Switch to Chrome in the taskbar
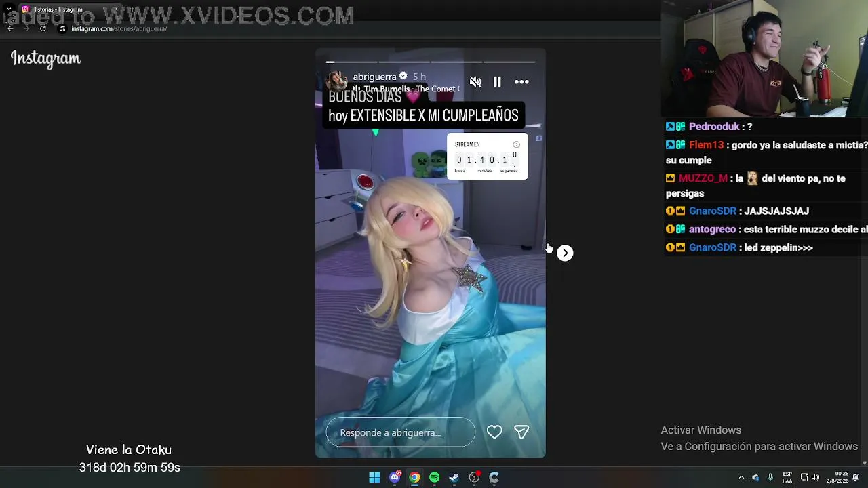868x488 pixels. 414,477
